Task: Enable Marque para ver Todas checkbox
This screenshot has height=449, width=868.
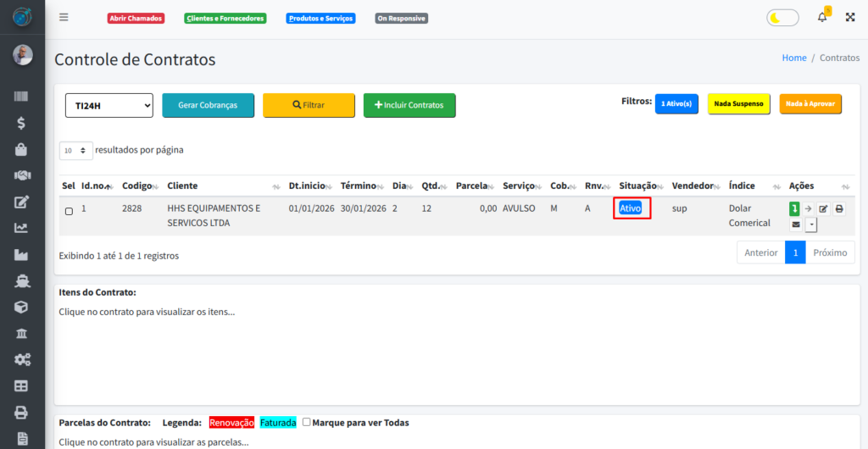Action: click(306, 422)
